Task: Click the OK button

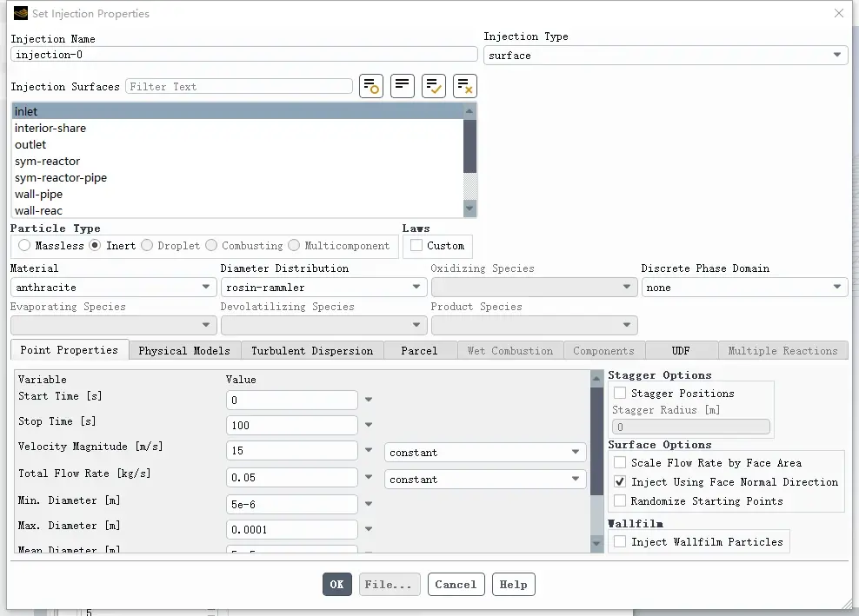Action: 337,584
